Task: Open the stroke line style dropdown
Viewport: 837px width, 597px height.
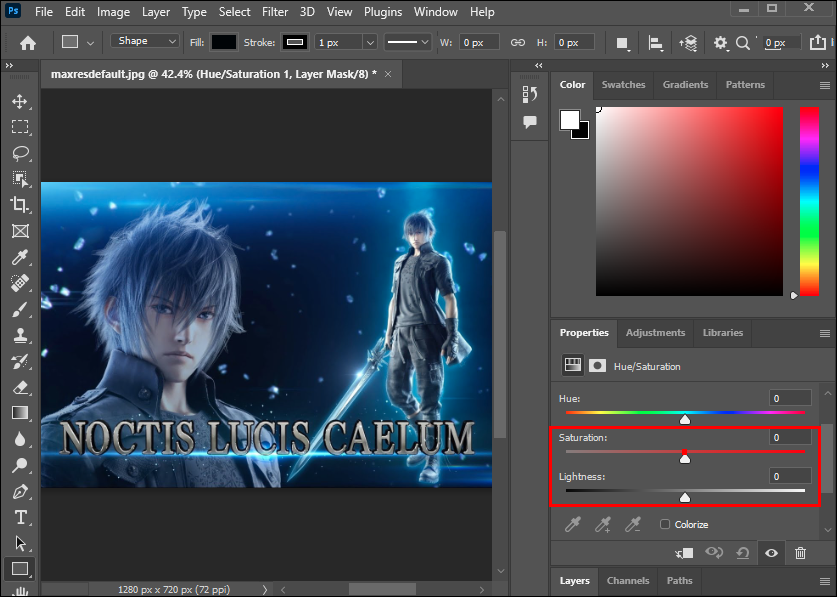Action: (x=408, y=42)
